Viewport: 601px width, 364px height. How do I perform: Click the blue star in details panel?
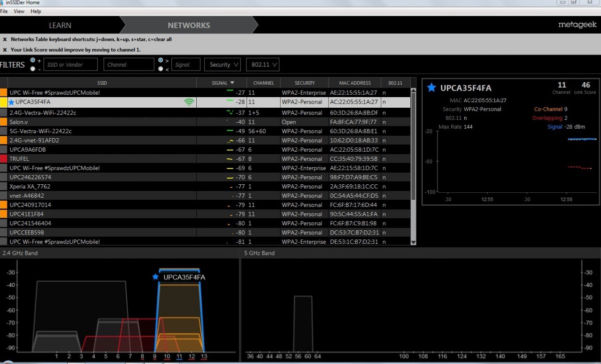[431, 88]
